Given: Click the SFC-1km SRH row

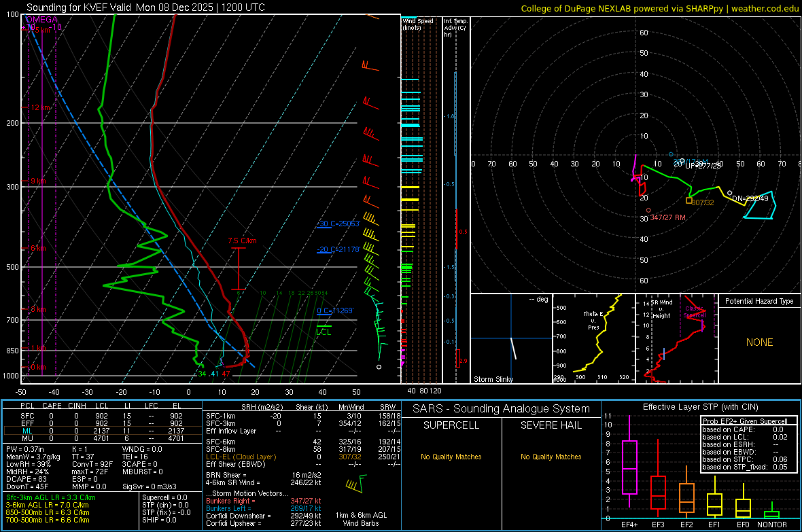Looking at the screenshot, I should pos(303,416).
